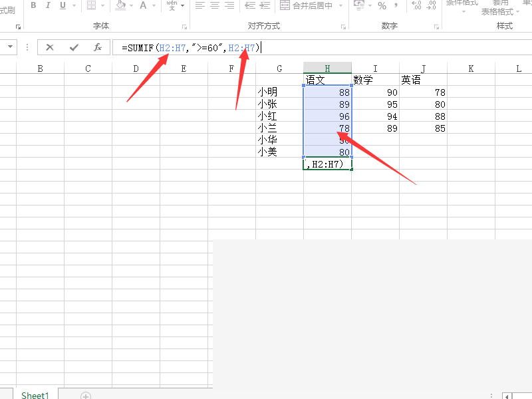Align text right icon

(229, 5)
